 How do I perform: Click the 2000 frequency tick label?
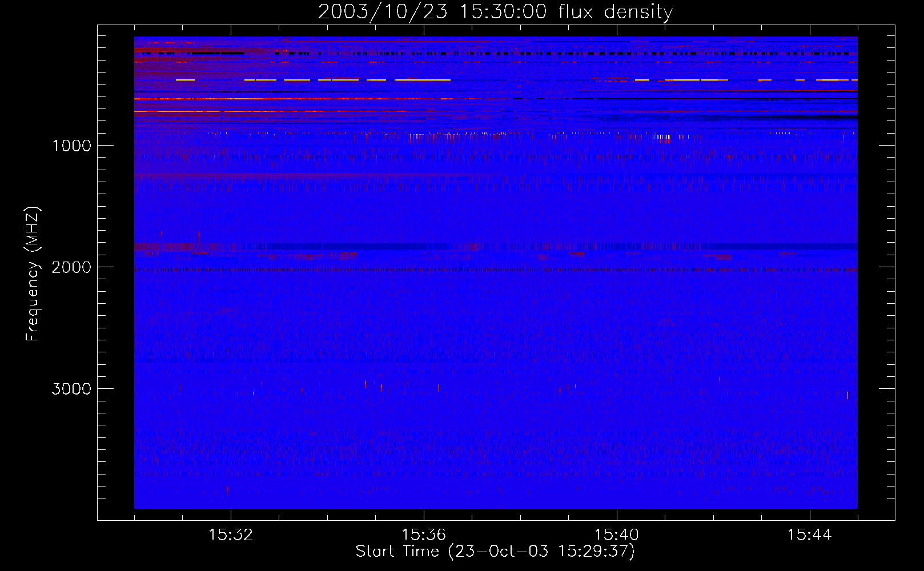[71, 267]
